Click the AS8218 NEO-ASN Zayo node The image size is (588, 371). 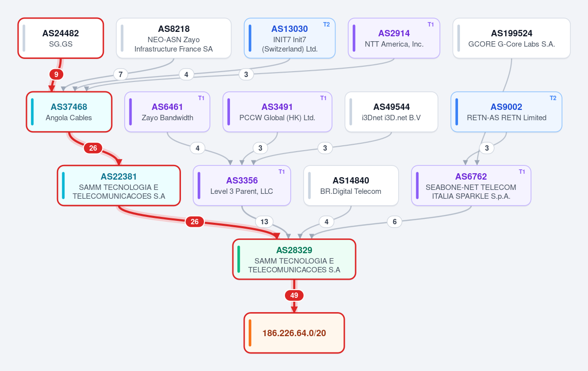pyautogui.click(x=174, y=38)
